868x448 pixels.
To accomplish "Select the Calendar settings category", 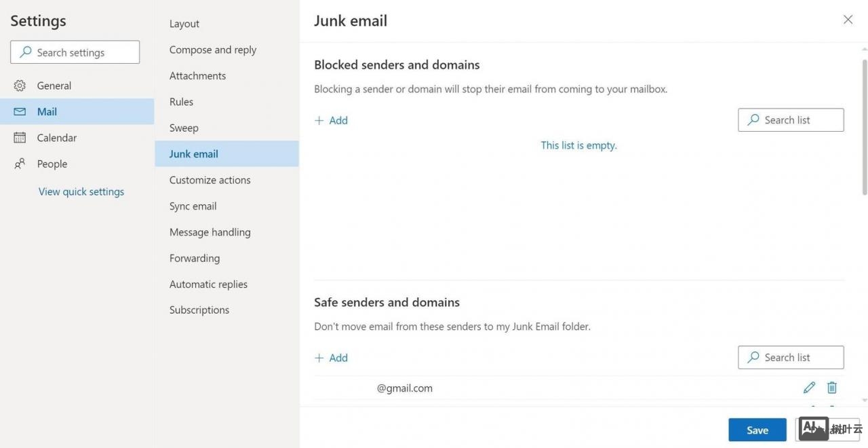I will 56,138.
